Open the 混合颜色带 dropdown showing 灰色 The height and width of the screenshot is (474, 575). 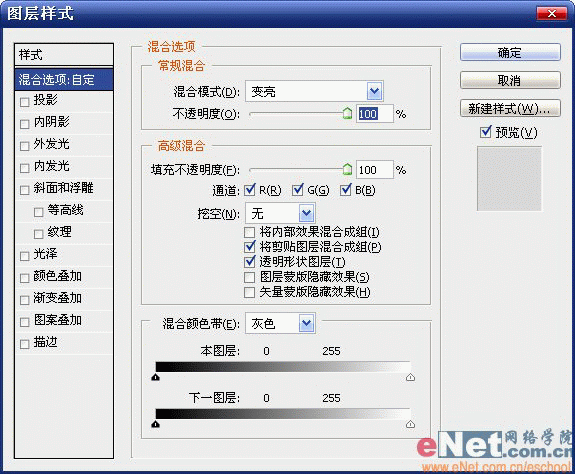click(x=280, y=323)
